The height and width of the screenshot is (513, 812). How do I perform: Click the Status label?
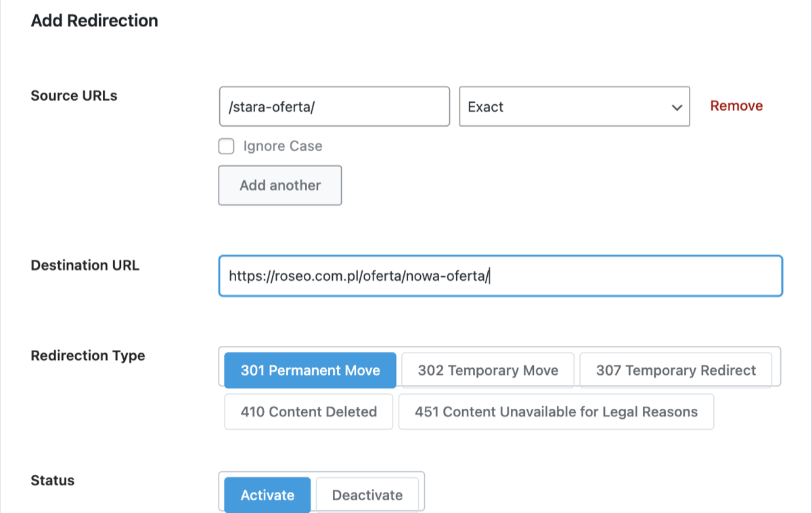point(53,481)
